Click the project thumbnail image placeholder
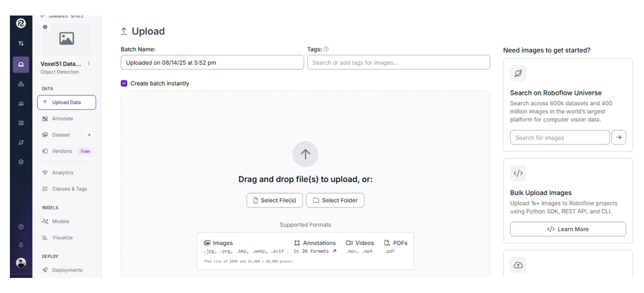Viewport: 644px width, 293px height. 66,39
